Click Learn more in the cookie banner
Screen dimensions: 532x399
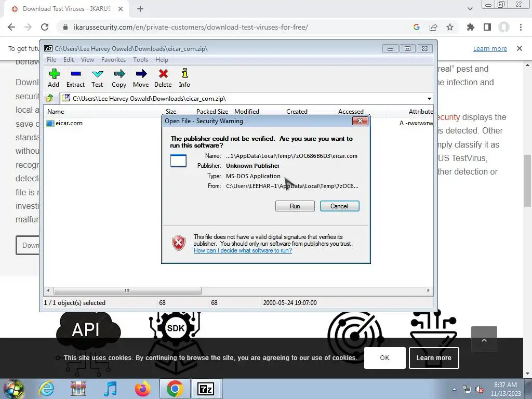434,357
